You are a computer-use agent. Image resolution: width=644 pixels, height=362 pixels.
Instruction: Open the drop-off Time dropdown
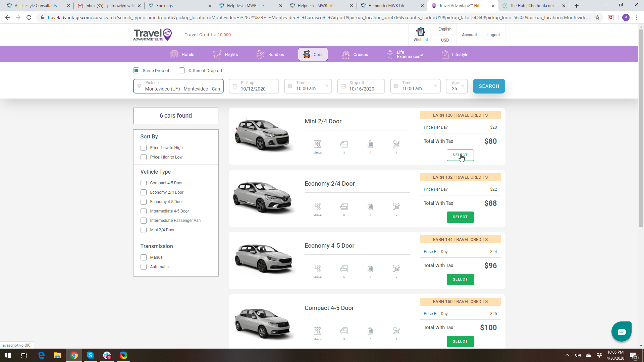pyautogui.click(x=415, y=86)
